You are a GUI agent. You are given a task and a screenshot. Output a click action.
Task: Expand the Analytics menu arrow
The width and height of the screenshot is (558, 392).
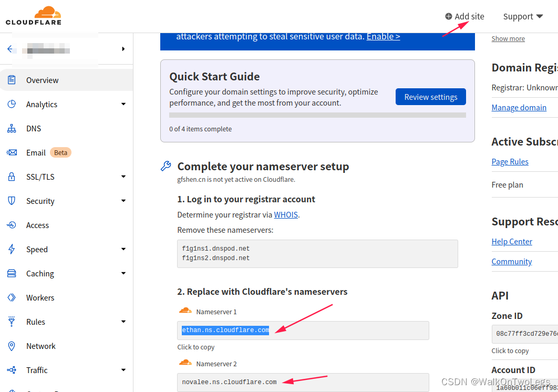click(123, 104)
